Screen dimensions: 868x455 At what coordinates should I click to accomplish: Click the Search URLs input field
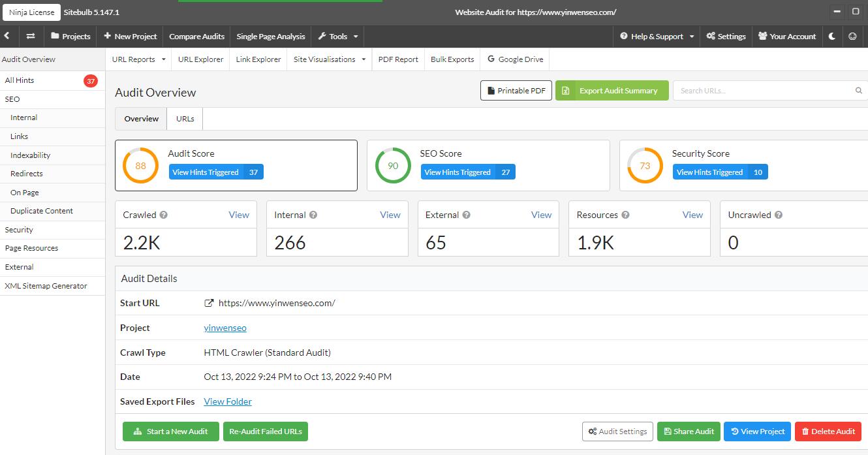[764, 91]
